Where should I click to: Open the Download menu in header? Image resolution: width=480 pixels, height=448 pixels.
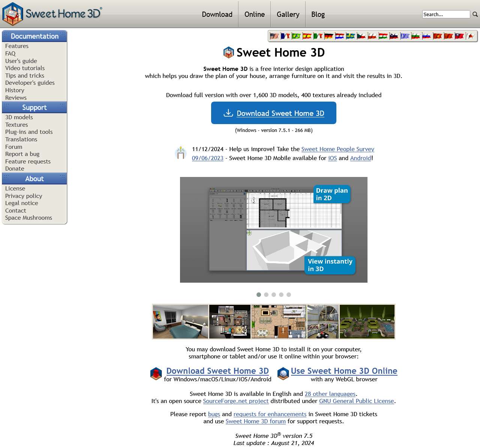[x=217, y=14]
